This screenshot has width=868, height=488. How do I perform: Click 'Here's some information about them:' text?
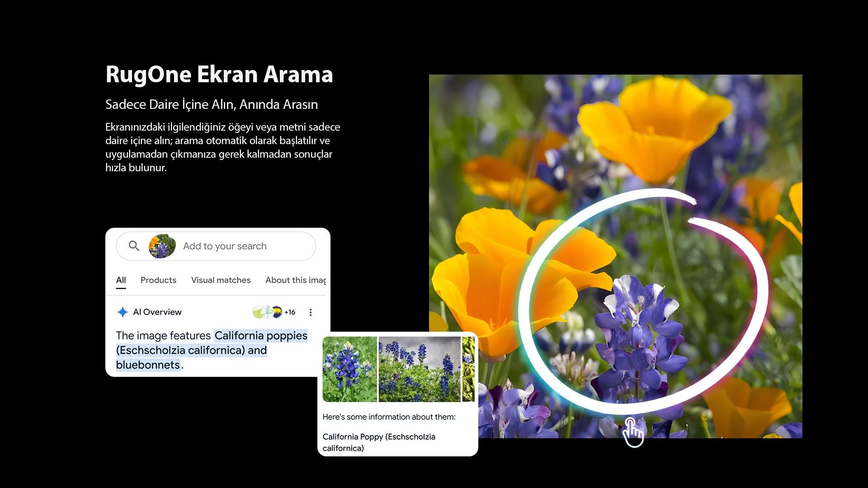[389, 417]
